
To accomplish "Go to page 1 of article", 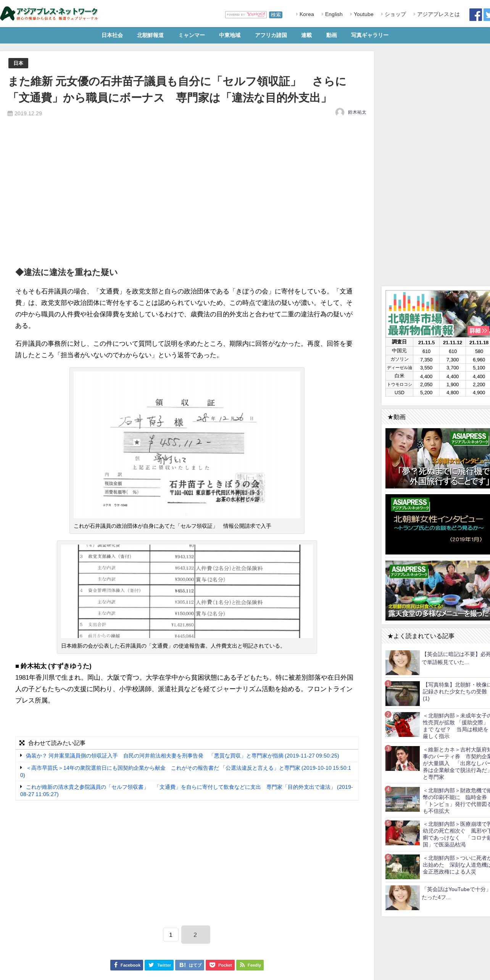I will click(x=171, y=935).
